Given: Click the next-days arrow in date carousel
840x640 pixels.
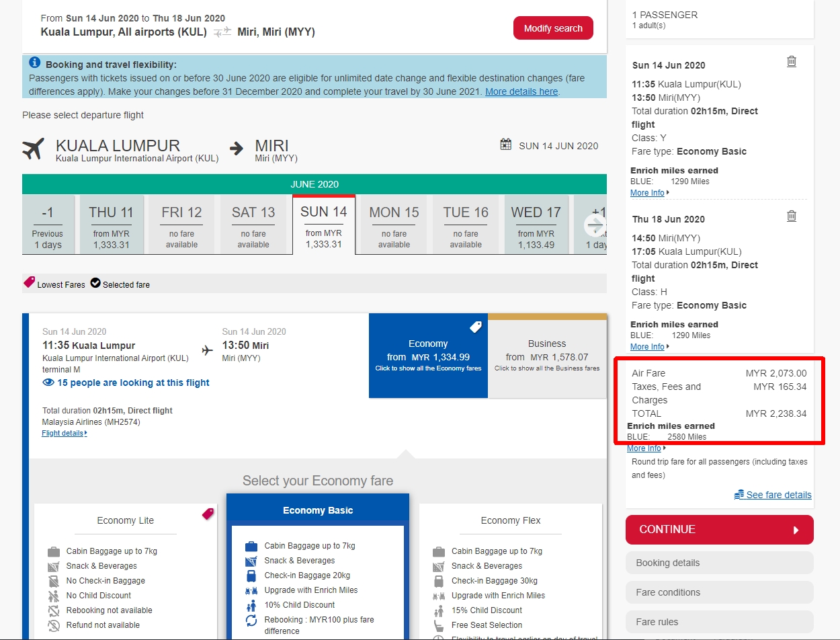Looking at the screenshot, I should point(595,225).
